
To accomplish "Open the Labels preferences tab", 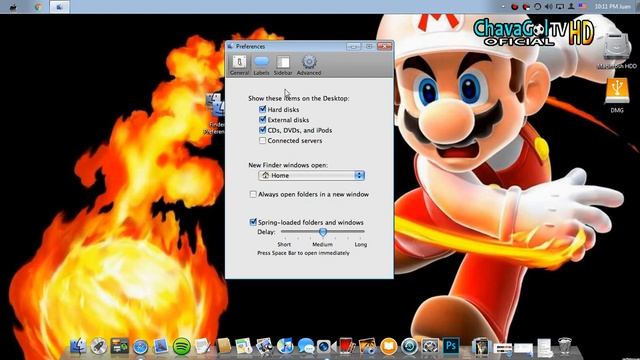I will (261, 65).
